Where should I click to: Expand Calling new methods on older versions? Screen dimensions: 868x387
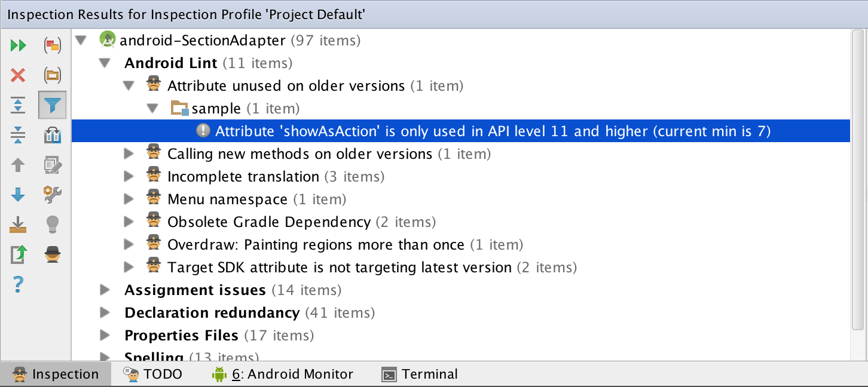click(x=129, y=154)
